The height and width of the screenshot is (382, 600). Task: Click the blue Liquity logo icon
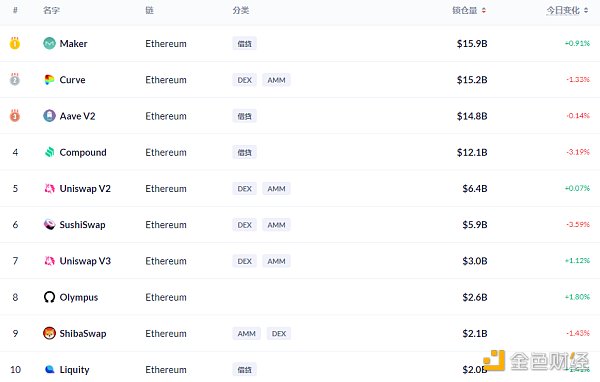[x=49, y=369]
